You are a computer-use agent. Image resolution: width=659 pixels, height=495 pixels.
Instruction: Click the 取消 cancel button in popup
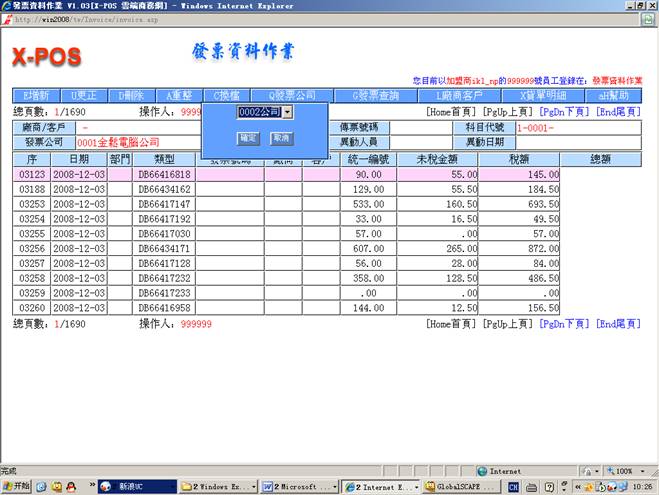point(282,138)
